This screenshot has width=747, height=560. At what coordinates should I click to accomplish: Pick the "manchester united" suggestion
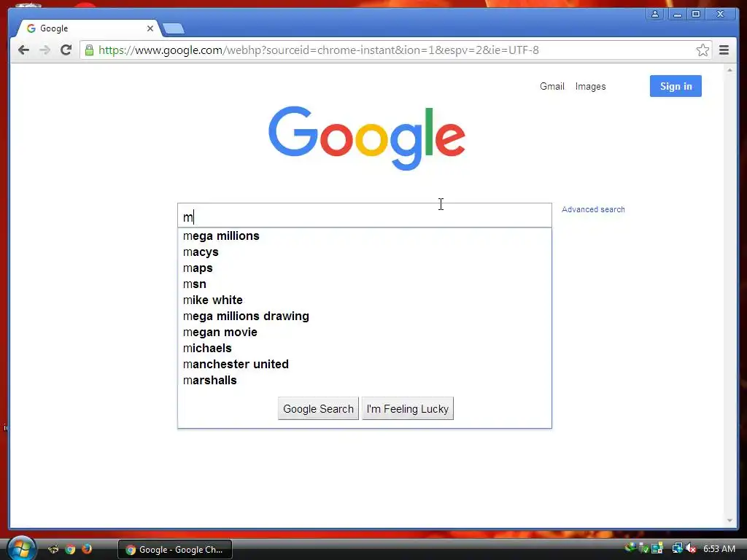[365, 365]
